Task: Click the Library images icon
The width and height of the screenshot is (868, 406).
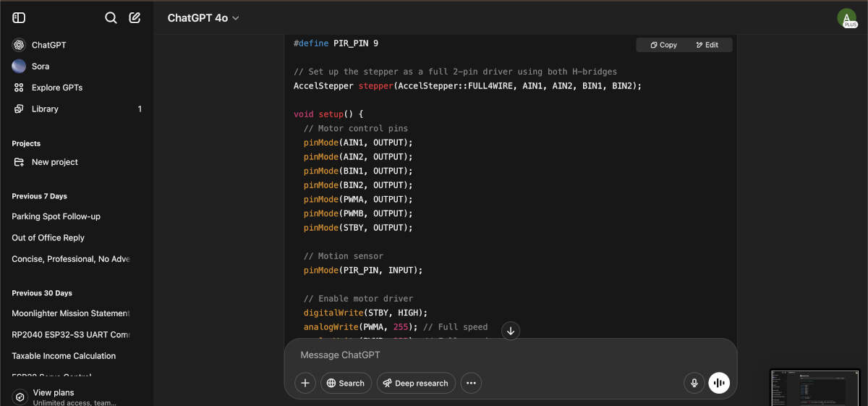Action: 19,109
